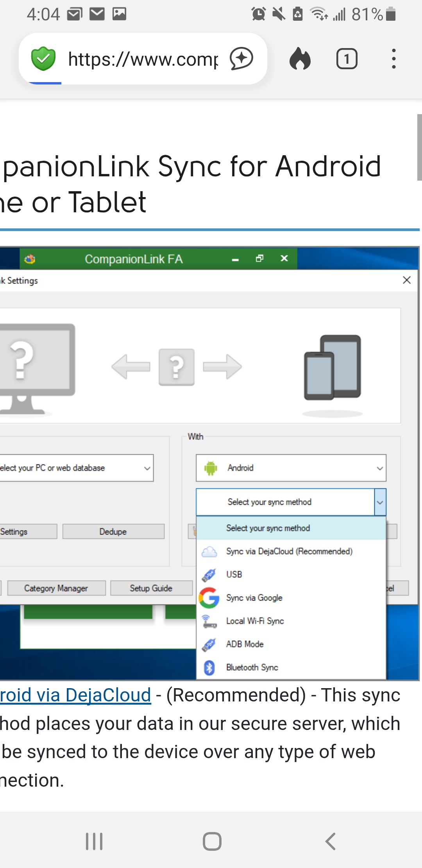The image size is (422, 868).
Task: Choose the highlighted Select your sync method entry
Action: [x=291, y=528]
